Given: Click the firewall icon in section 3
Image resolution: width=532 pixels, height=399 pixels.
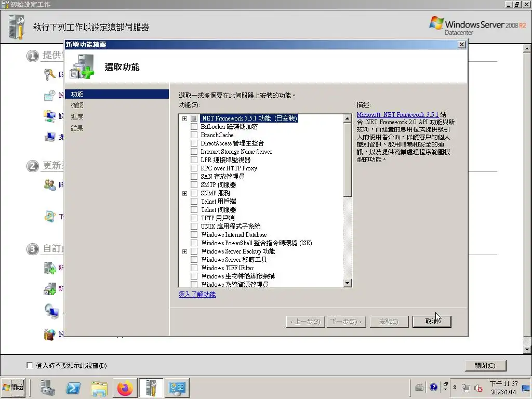Looking at the screenshot, I should pos(50,335).
